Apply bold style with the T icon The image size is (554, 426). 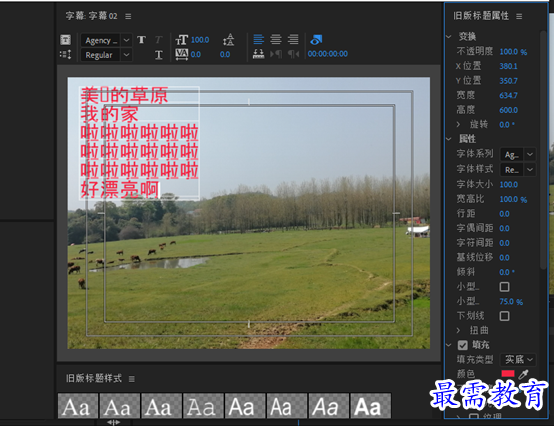142,40
